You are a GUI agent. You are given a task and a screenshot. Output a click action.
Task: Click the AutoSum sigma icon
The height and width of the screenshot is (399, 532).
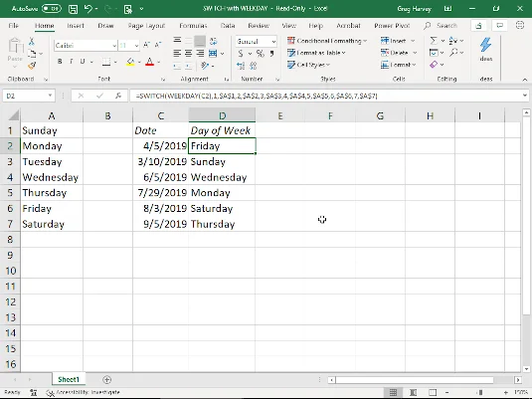click(x=434, y=41)
